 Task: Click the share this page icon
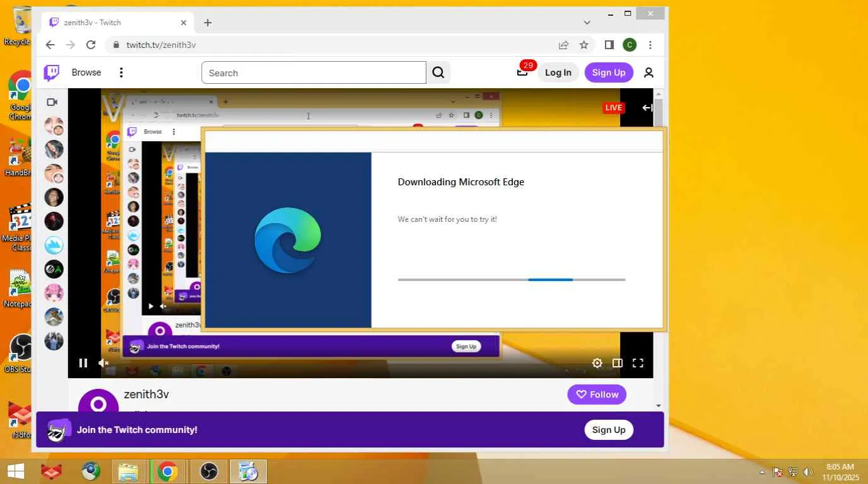pos(563,45)
